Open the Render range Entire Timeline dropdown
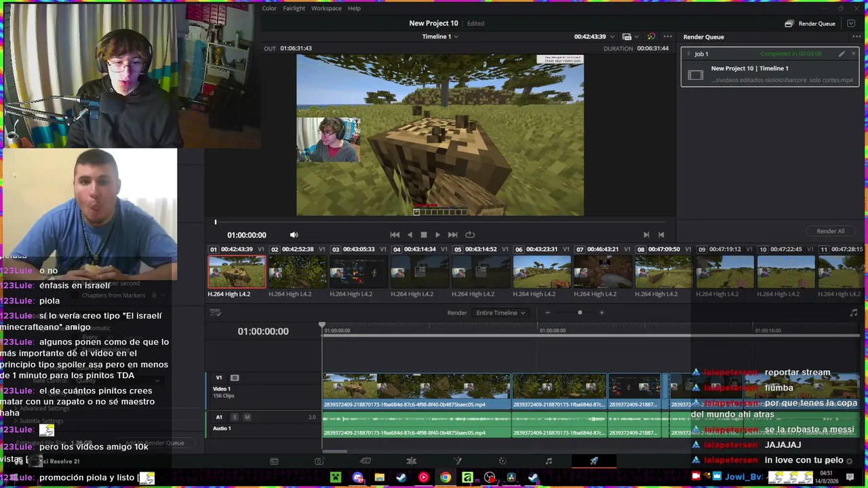The height and width of the screenshot is (488, 868). (x=501, y=313)
